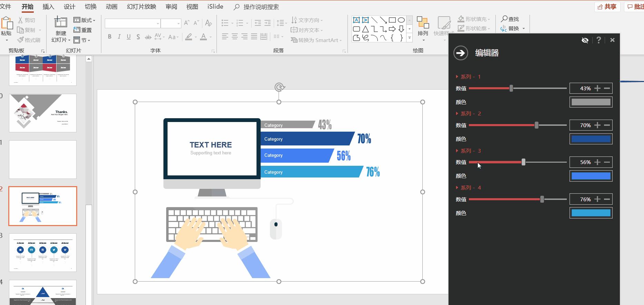Justify paragraph text

254,37
